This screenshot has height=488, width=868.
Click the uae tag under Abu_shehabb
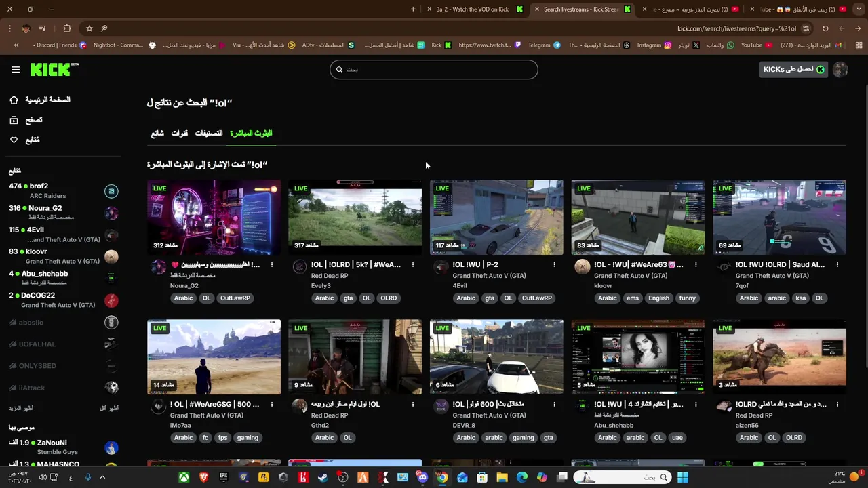coord(677,437)
